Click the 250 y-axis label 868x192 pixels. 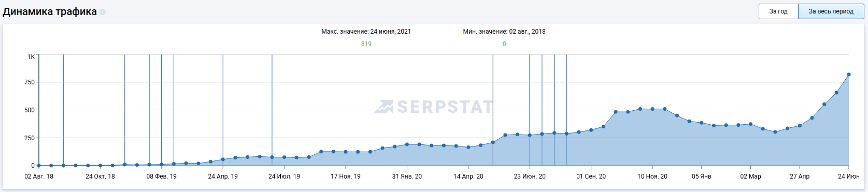(x=30, y=138)
